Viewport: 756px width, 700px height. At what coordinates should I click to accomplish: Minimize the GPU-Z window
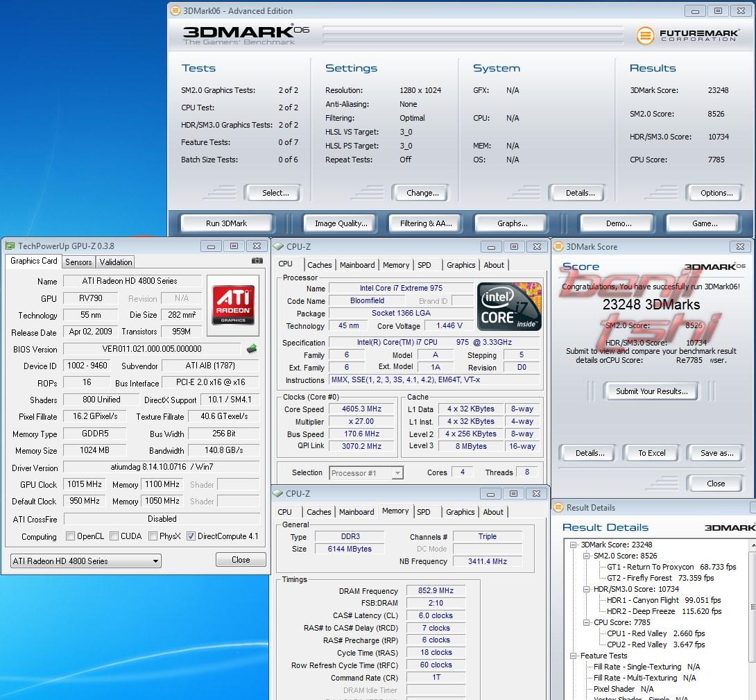click(211, 246)
